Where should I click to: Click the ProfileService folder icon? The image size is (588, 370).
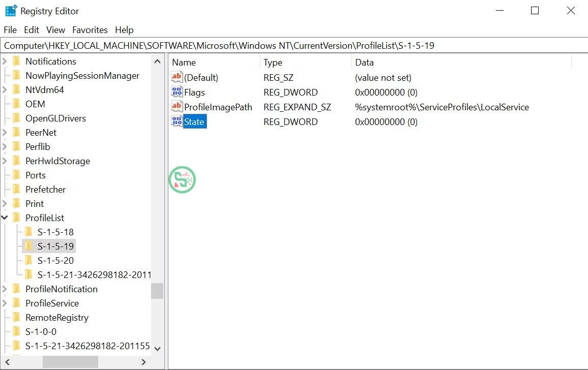(x=16, y=303)
